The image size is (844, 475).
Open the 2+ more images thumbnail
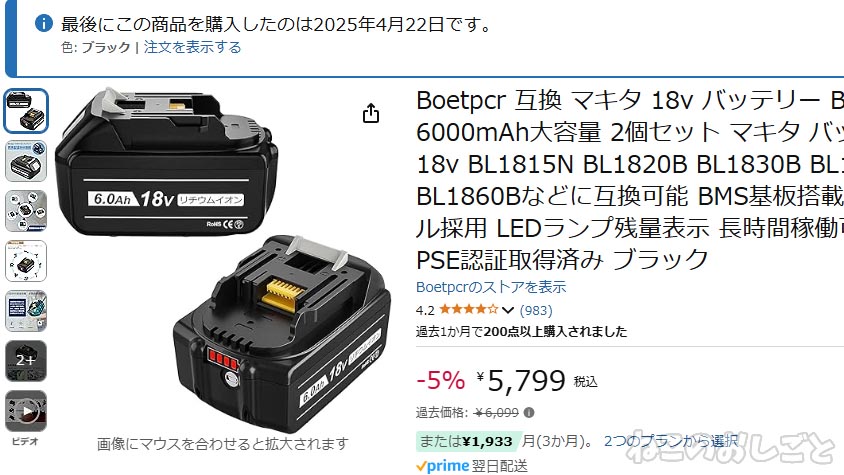(26, 361)
